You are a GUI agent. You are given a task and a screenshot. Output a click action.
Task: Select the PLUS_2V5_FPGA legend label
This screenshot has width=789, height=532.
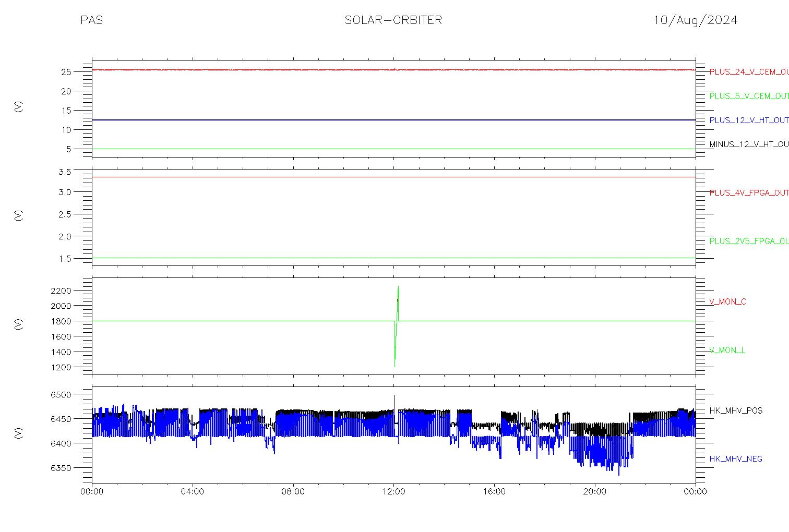(x=749, y=241)
